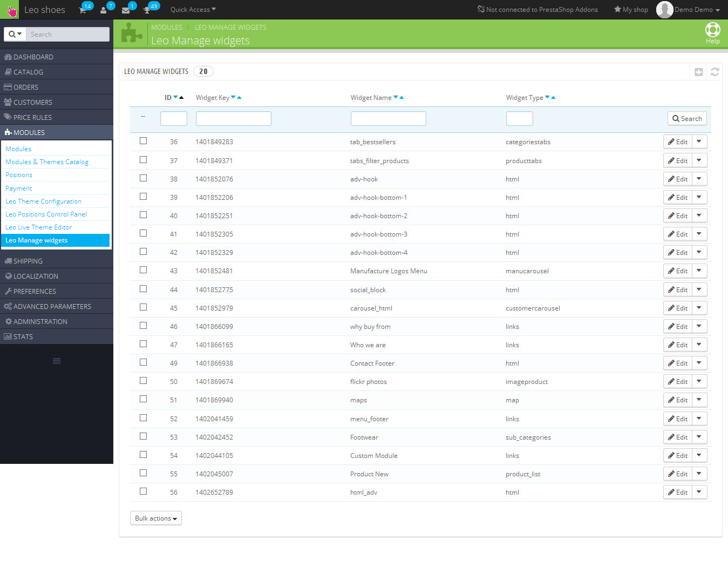Sort Widget Type column descending
Image resolution: width=728 pixels, height=580 pixels.
(x=547, y=97)
